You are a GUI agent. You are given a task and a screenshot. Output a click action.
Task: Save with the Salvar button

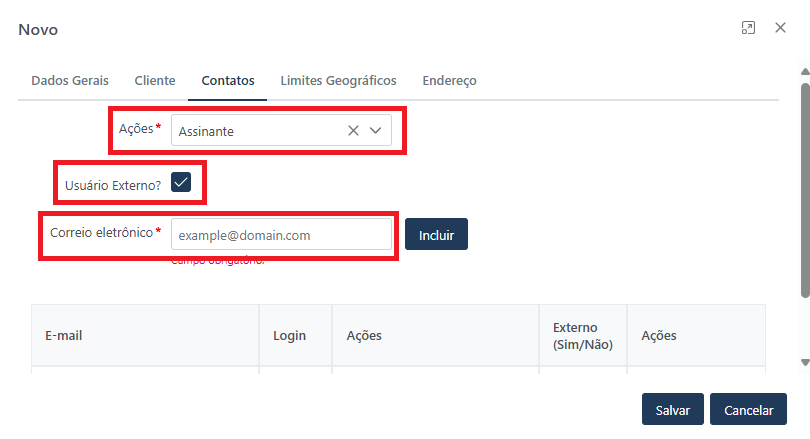[672, 410]
